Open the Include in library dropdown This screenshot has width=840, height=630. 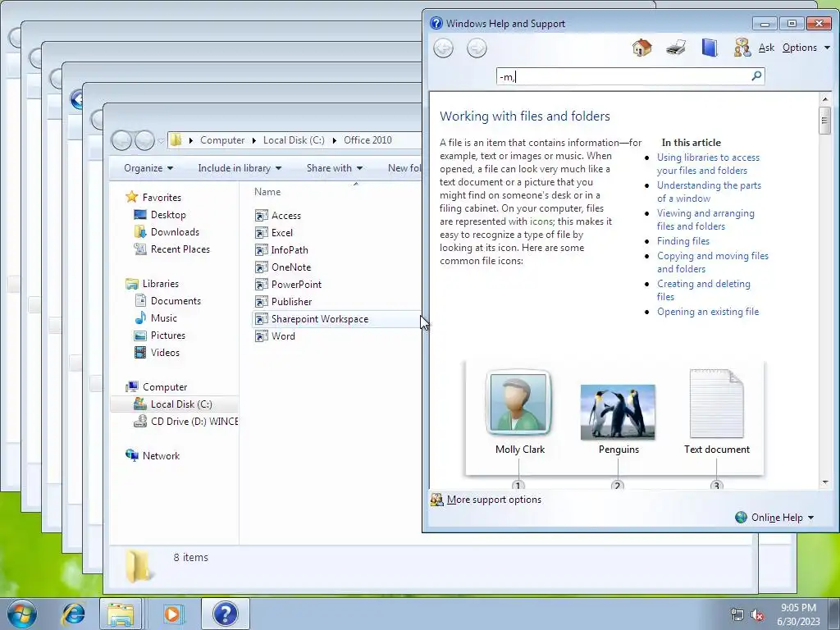240,168
